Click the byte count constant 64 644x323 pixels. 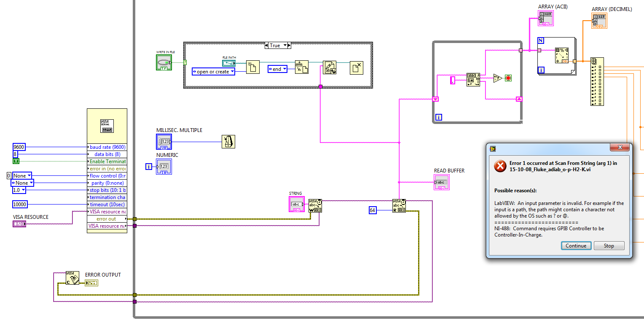pyautogui.click(x=373, y=210)
